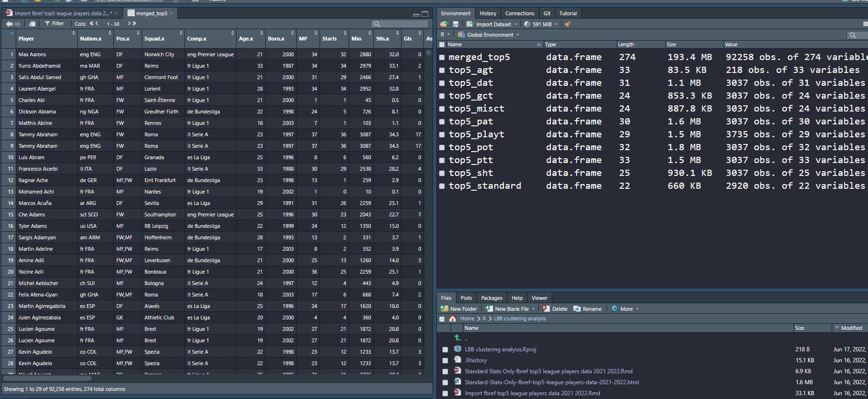This screenshot has width=868, height=399.
Task: Go forward with the data viewer forward arrow
Action: click(18, 24)
